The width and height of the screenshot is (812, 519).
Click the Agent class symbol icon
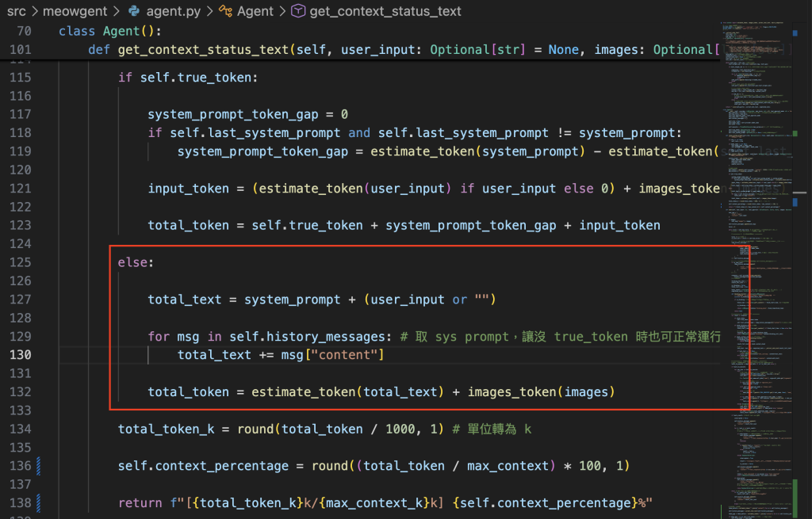225,11
